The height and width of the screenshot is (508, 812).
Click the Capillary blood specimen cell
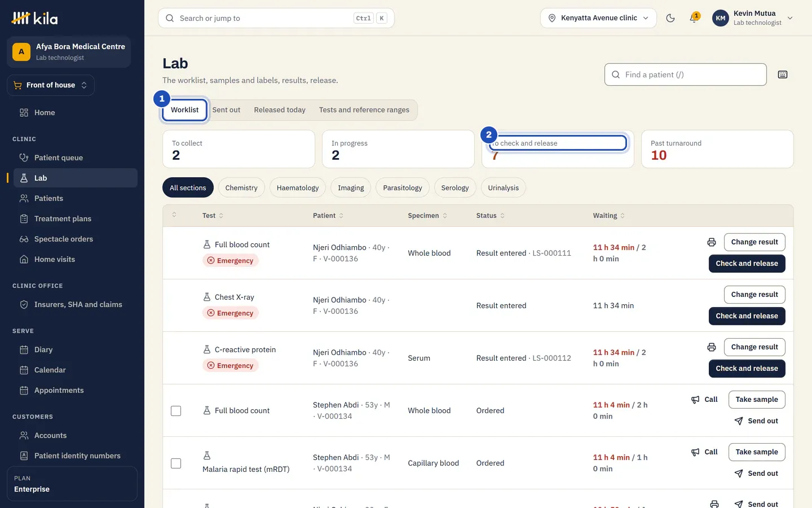tap(433, 463)
